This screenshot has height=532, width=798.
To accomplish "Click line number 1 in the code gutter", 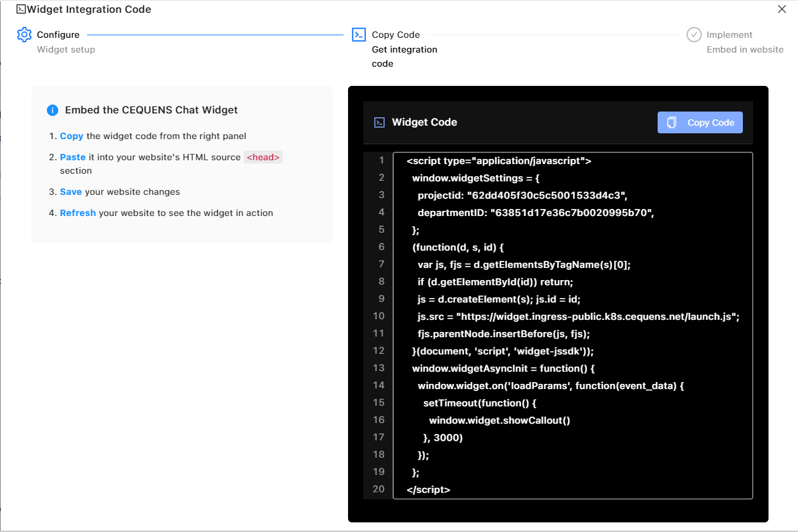I will pyautogui.click(x=381, y=161).
